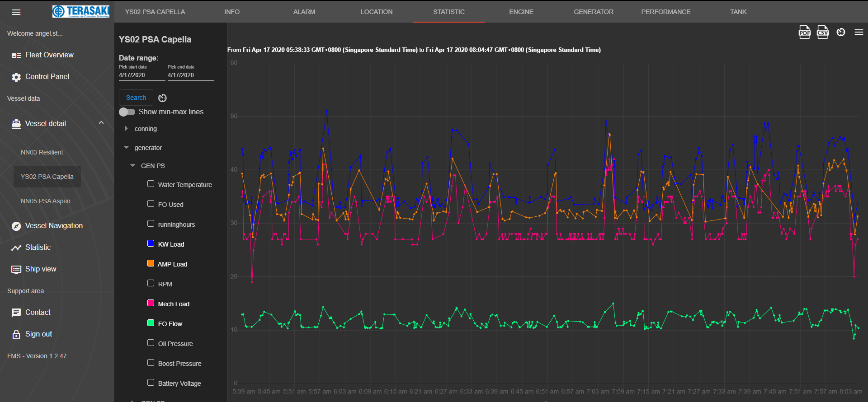Screen dimensions: 868x402
Task: Check the Water Temperature box
Action: 151,184
